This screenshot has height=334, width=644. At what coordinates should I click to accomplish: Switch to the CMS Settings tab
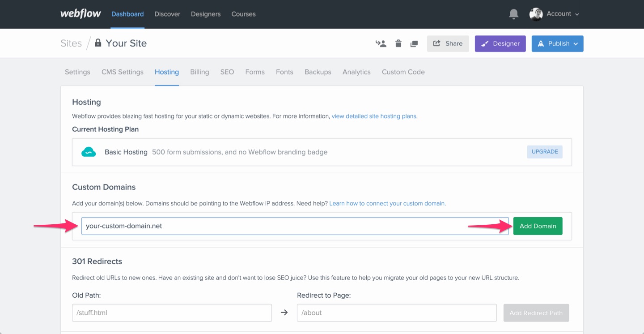123,72
